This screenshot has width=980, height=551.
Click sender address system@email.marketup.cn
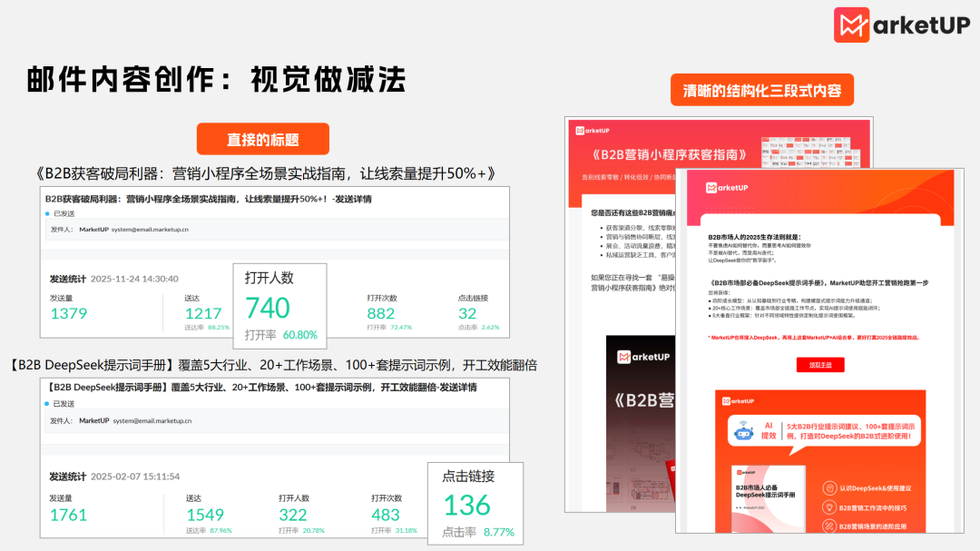click(x=150, y=230)
